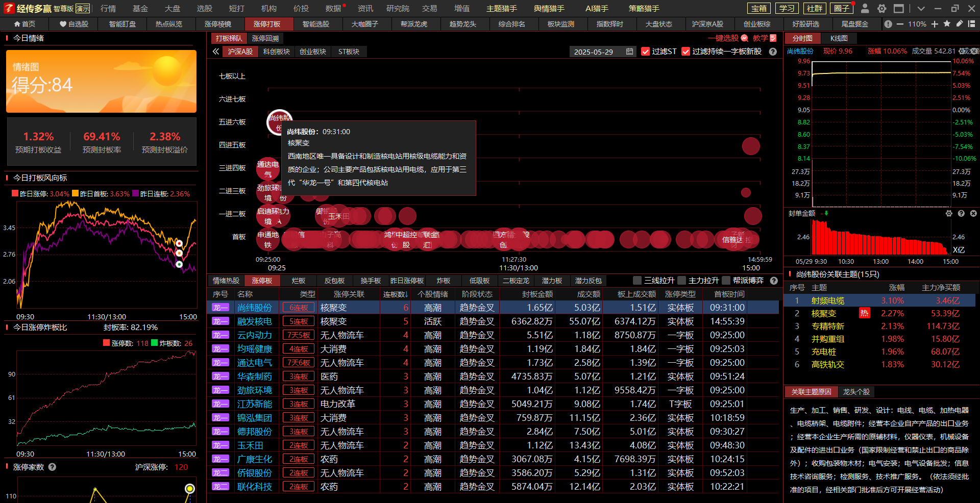Enable the 帮派博弈 checkbox

(726, 280)
